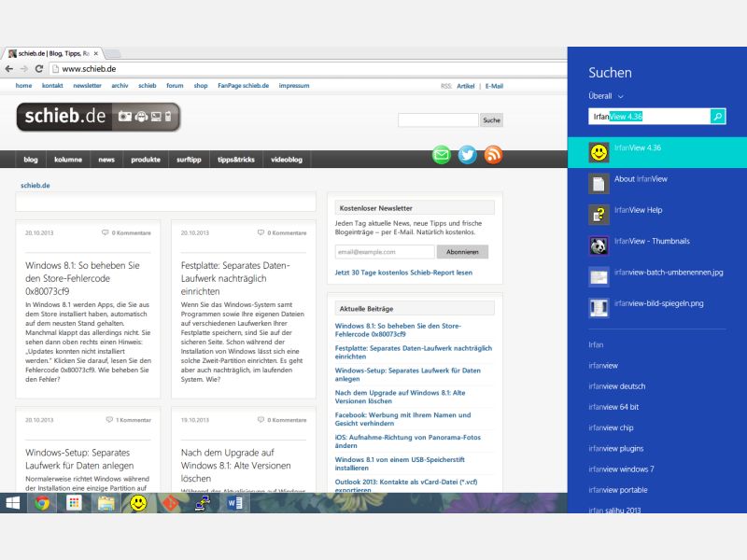Open sidebar link 'iOS: Aufnahme-Richtung von Panorama-Fotos ändern'

point(408,441)
